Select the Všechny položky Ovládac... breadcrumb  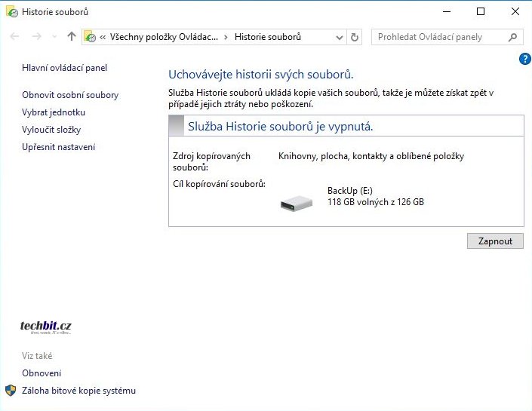pos(163,37)
